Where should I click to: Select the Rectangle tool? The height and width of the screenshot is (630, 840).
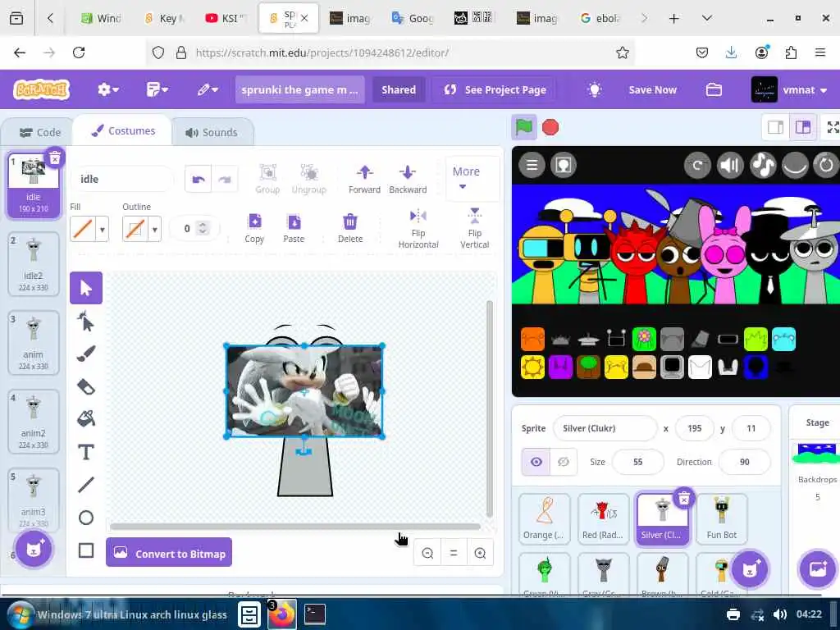point(85,550)
